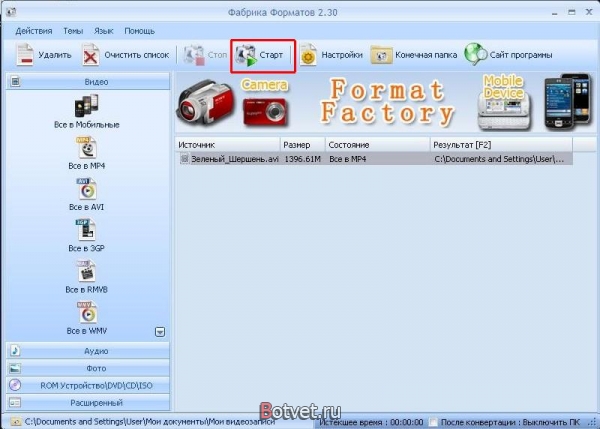Screen dimensions: 600x429
Task: Click the camcorder Camera banner image
Action: [x=206, y=101]
